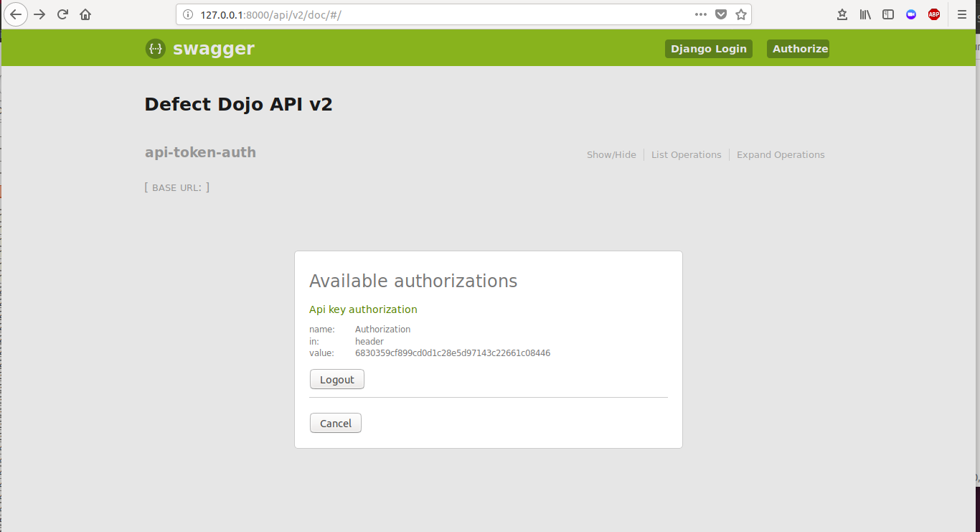Toggle Show/Hide for api-token-auth section
This screenshot has height=532, width=980.
pos(611,154)
